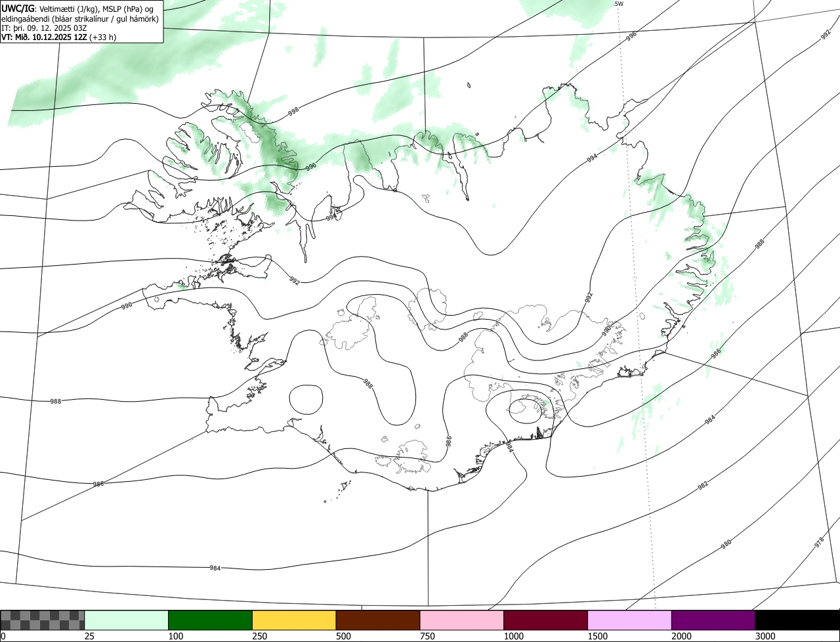Click the 'eldingaábendi' title line
Screen dimensions: 840x642
[80, 18]
